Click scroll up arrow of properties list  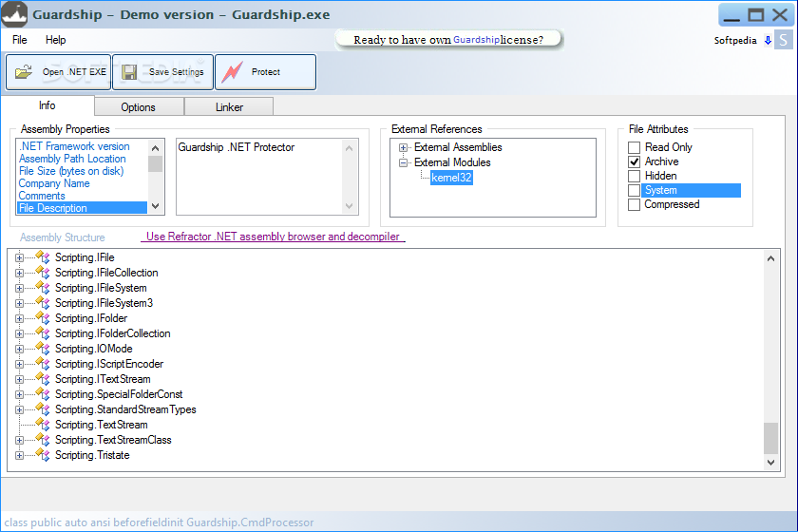tap(155, 148)
